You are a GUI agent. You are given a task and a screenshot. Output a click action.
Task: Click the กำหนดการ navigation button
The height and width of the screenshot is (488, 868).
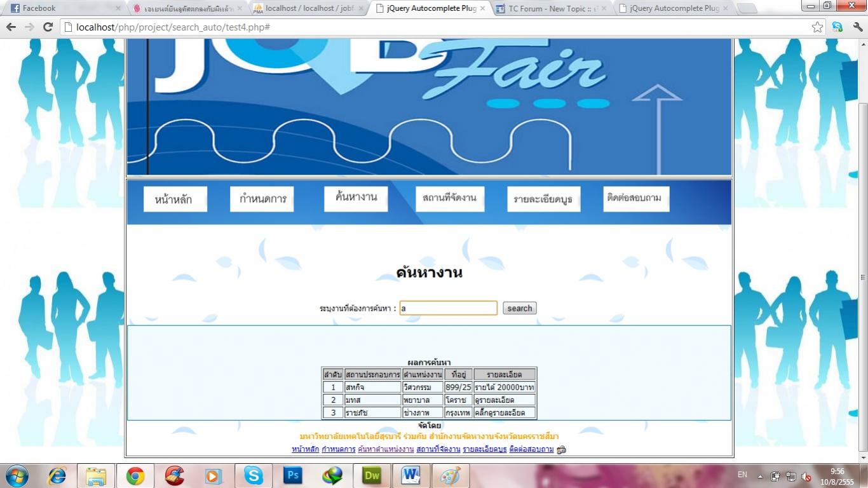click(262, 199)
